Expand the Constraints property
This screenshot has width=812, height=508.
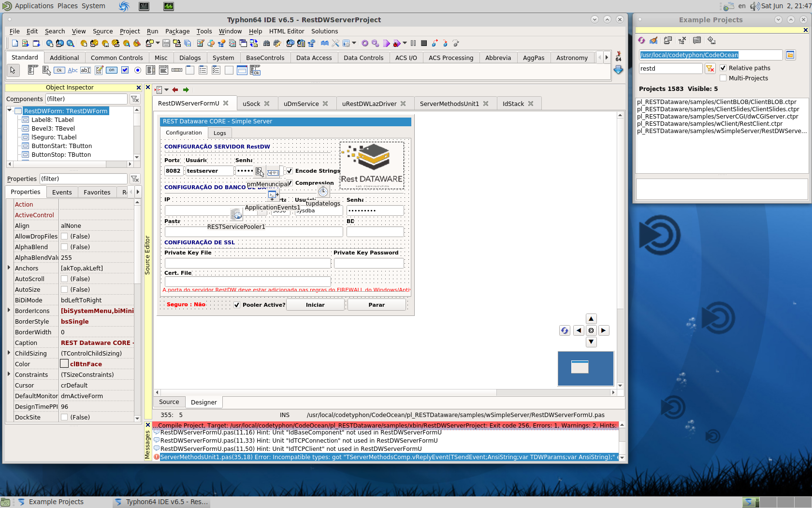coord(9,374)
